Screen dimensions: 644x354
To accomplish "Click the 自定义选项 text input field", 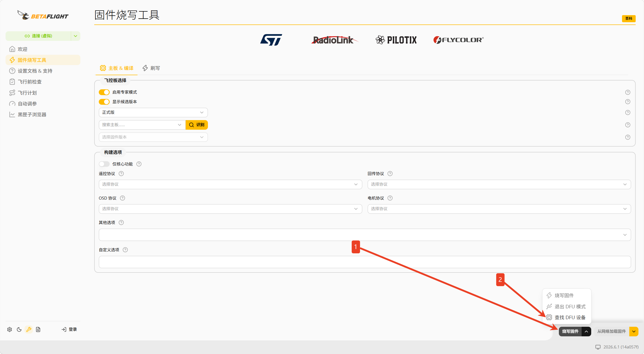I will pos(365,262).
